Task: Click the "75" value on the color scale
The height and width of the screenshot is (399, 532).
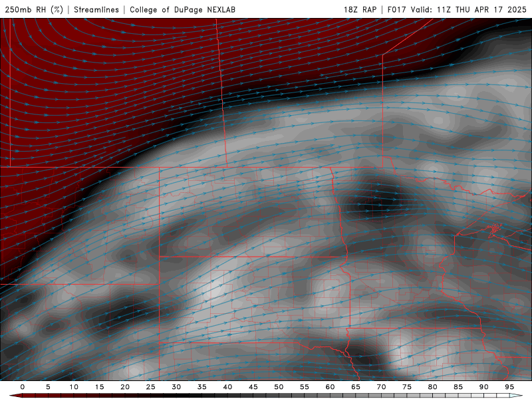Action: pos(407,387)
